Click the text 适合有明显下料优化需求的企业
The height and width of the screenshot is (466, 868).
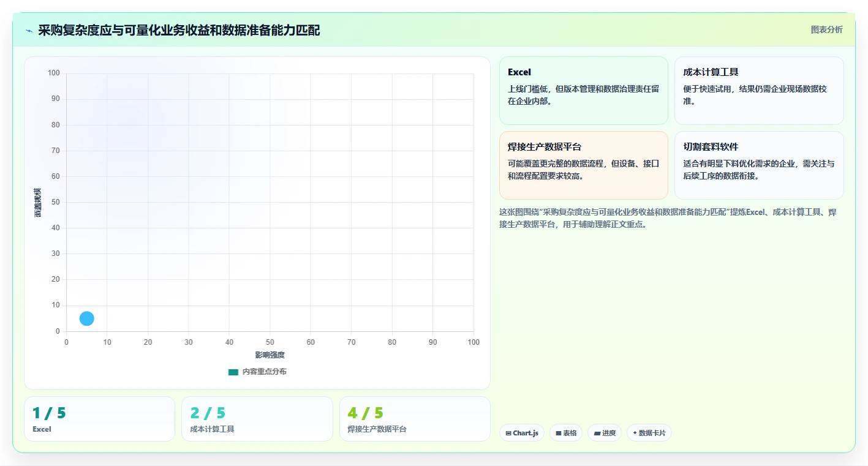tap(739, 163)
